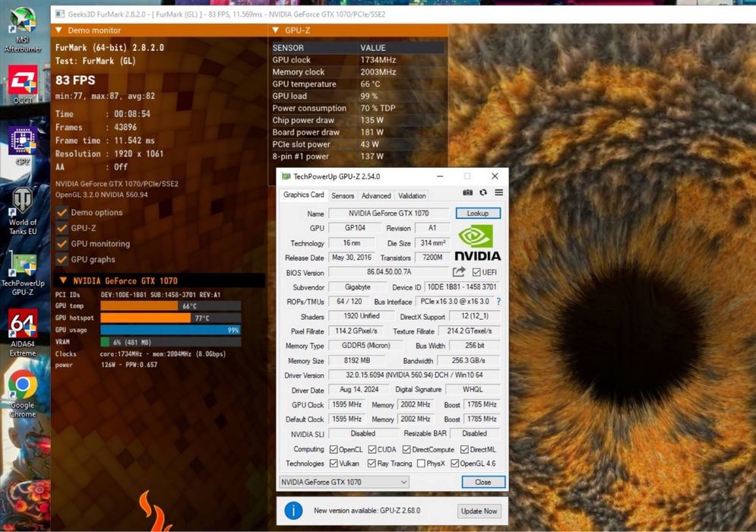Toggle GPU graphs checkbox
Viewport: 756px width, 532px height.
pyautogui.click(x=62, y=259)
